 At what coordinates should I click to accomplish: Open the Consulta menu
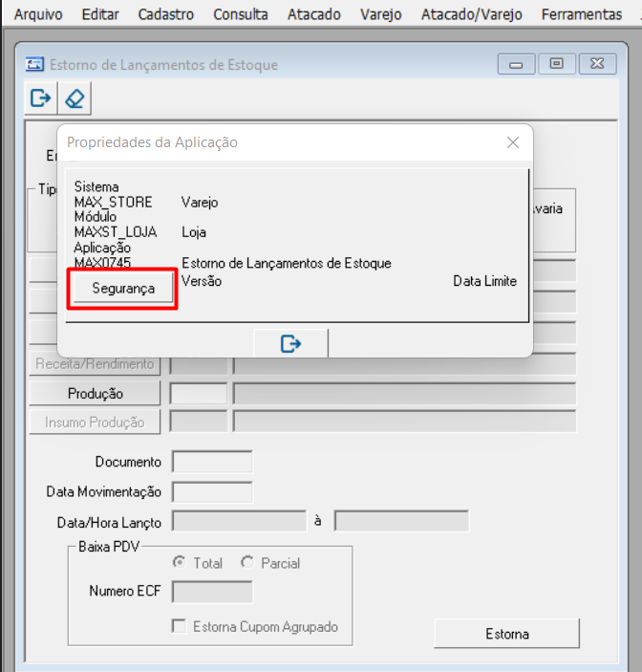pyautogui.click(x=240, y=14)
